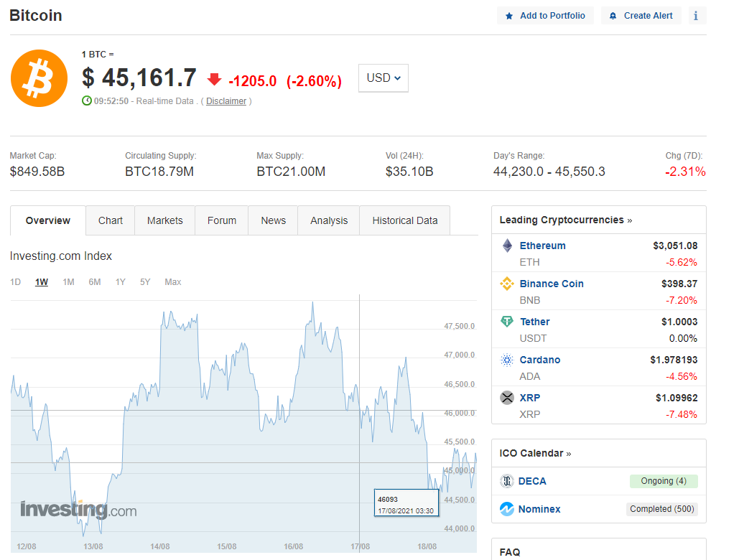Switch chart range to 1M
This screenshot has height=560, width=739.
click(x=68, y=282)
